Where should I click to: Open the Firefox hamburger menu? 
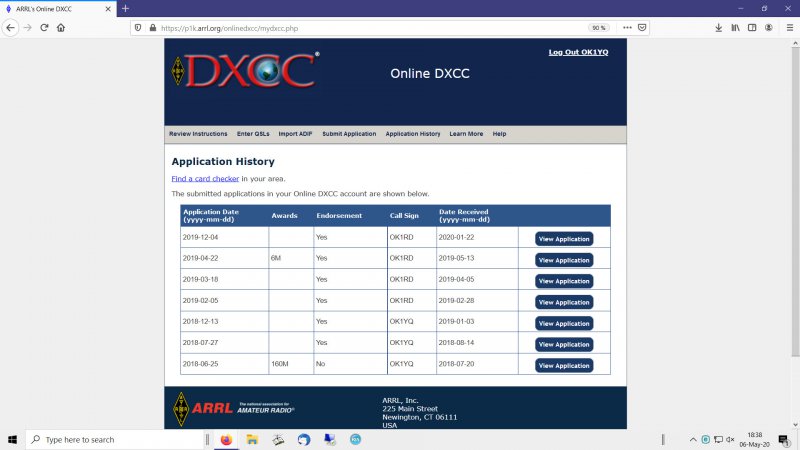click(790, 28)
